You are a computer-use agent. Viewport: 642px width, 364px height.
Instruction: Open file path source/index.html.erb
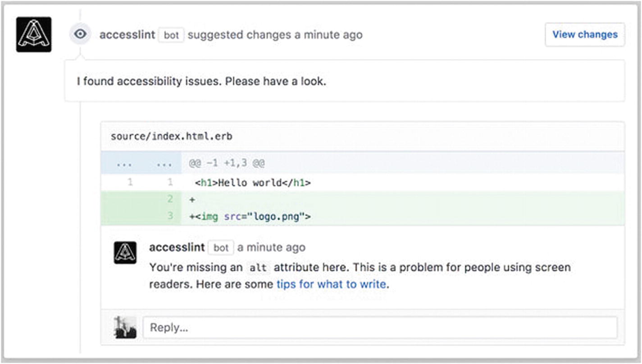click(x=172, y=136)
